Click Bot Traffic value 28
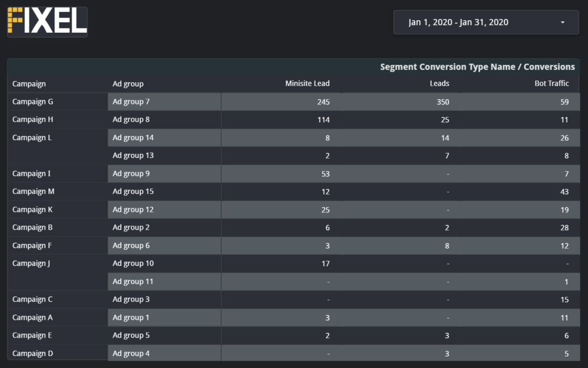The height and width of the screenshot is (368, 588). coord(564,228)
